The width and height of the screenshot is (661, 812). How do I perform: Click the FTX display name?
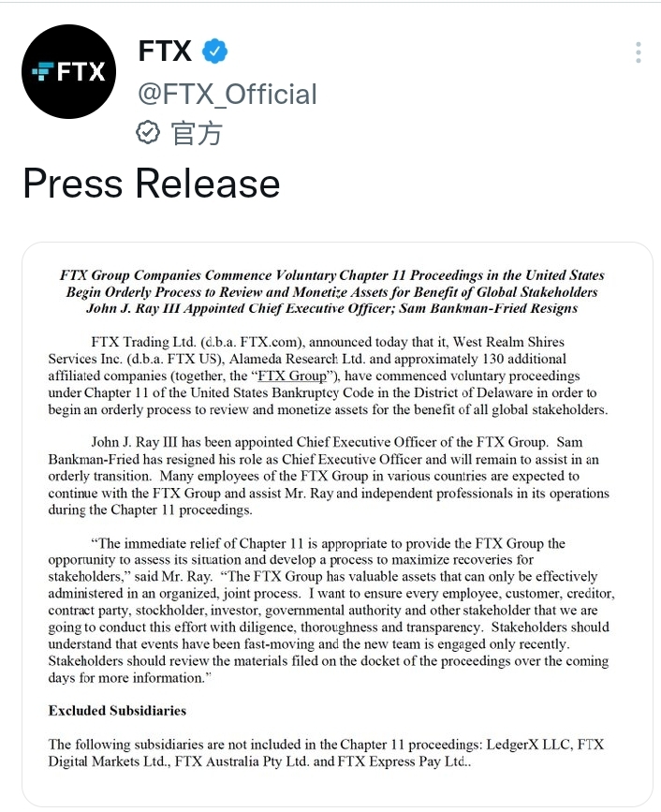165,51
